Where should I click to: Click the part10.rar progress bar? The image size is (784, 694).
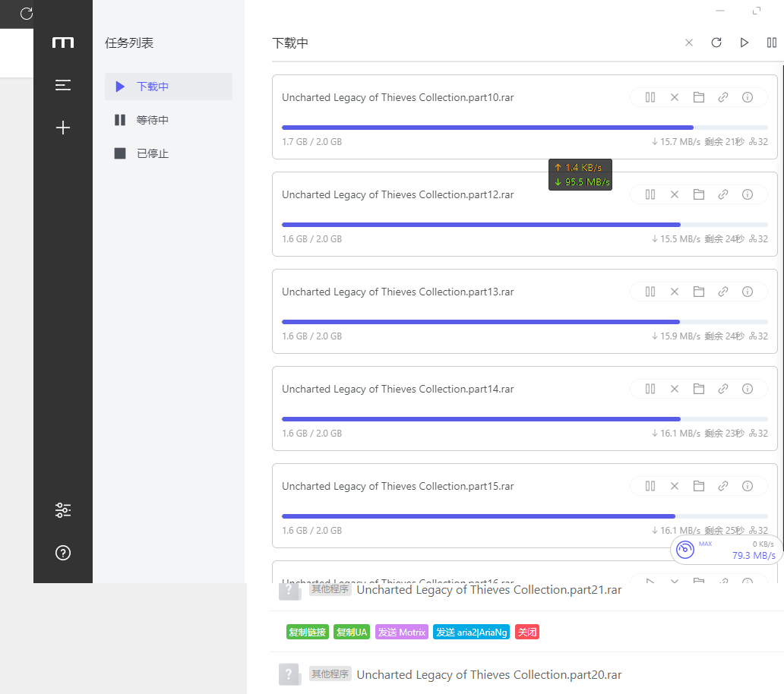(x=524, y=128)
